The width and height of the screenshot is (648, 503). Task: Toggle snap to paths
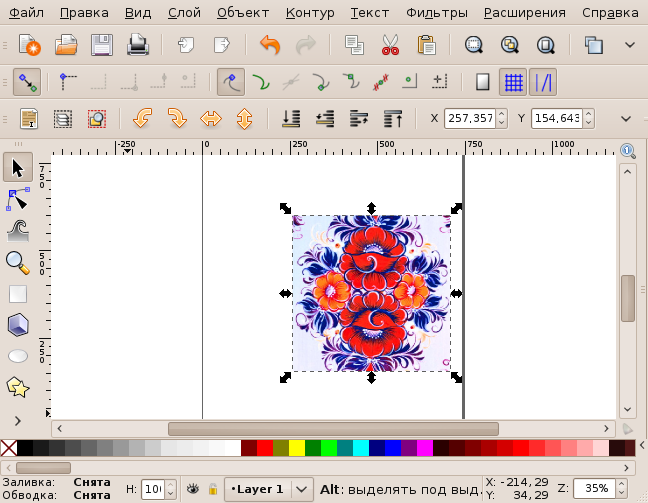click(261, 82)
